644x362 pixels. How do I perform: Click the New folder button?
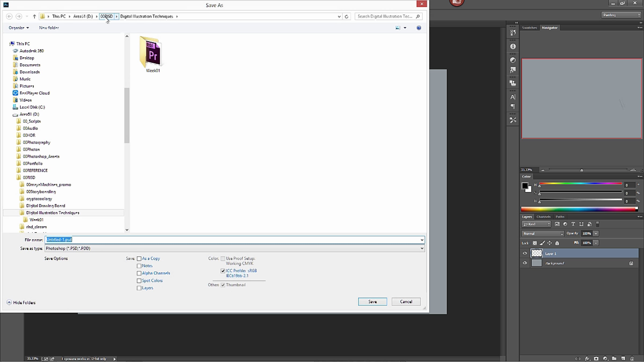(49, 28)
